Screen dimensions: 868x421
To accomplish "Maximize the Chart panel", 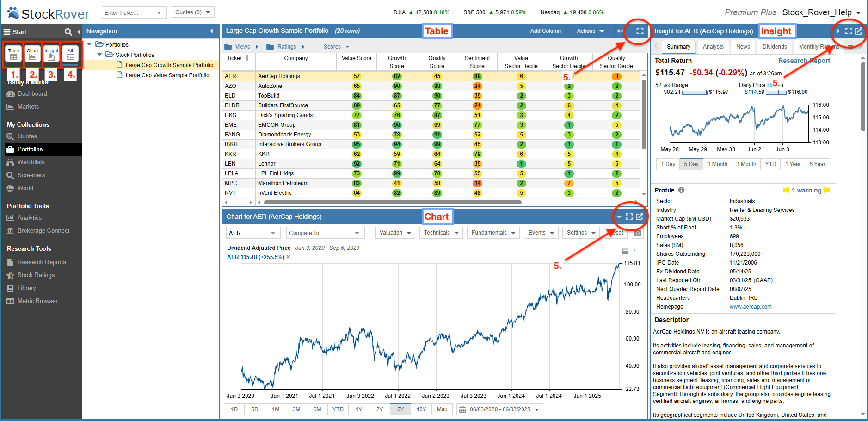I will pos(629,217).
